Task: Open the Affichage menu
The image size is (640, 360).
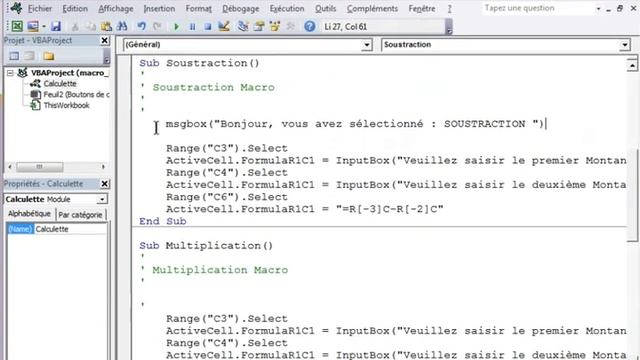Action: 116,8
